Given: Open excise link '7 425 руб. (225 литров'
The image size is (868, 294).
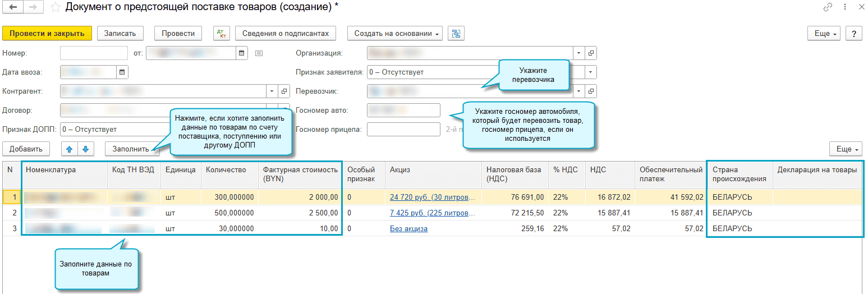Looking at the screenshot, I should pyautogui.click(x=433, y=213).
